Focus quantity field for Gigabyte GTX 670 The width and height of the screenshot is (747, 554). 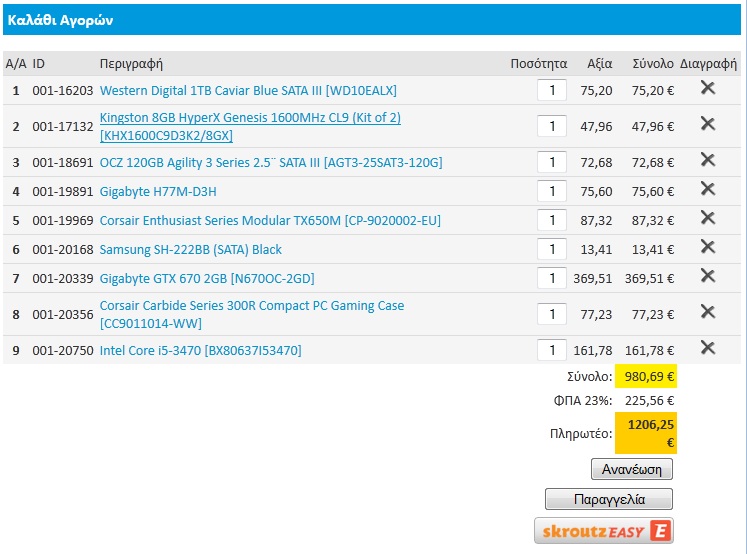552,278
